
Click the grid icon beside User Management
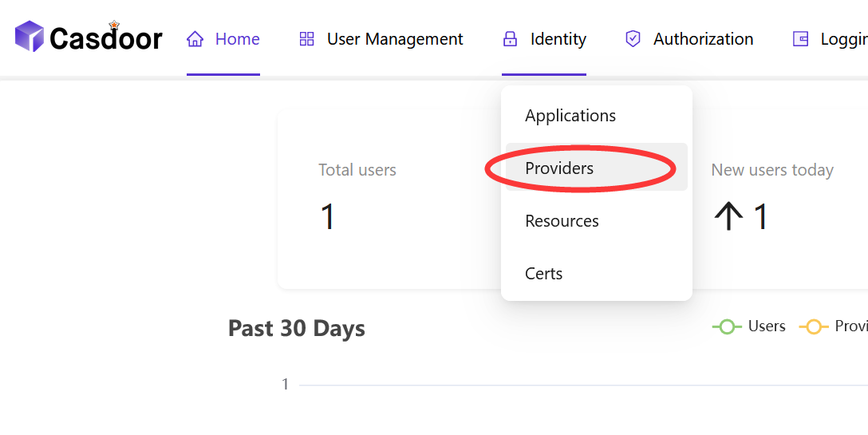(306, 39)
